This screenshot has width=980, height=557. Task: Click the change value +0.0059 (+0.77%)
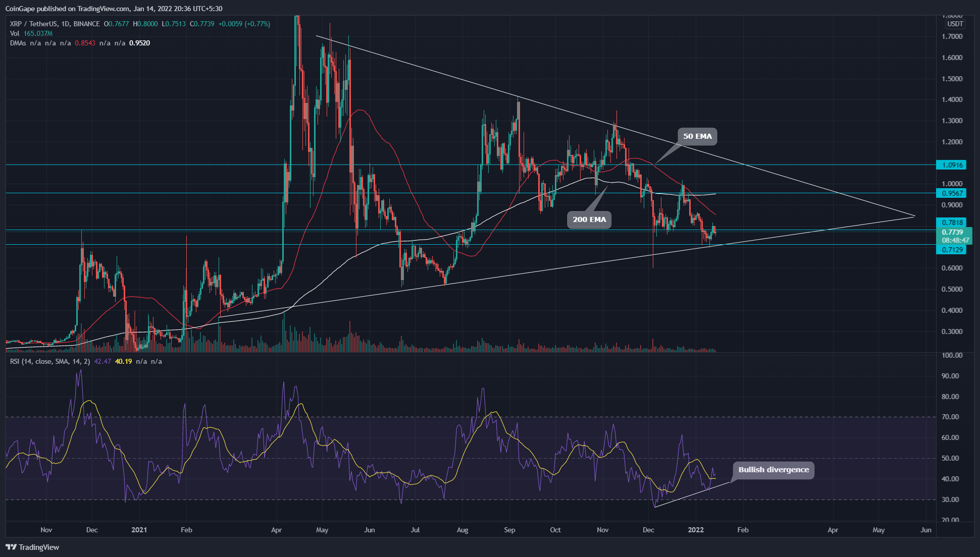(x=244, y=24)
